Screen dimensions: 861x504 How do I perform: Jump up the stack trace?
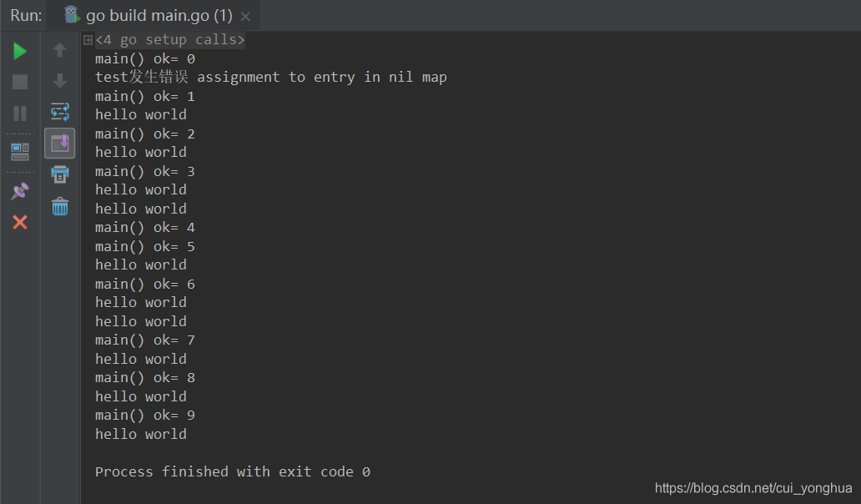[59, 50]
